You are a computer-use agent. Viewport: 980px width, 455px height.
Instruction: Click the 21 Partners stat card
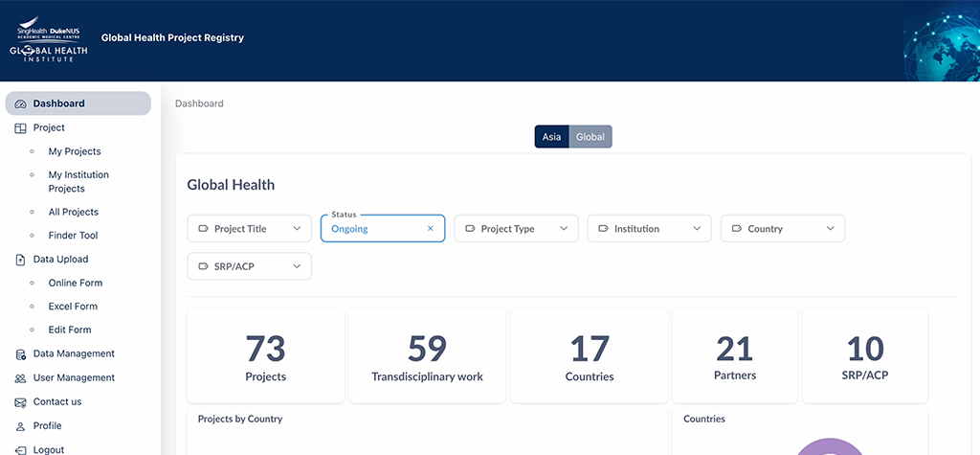pos(735,355)
